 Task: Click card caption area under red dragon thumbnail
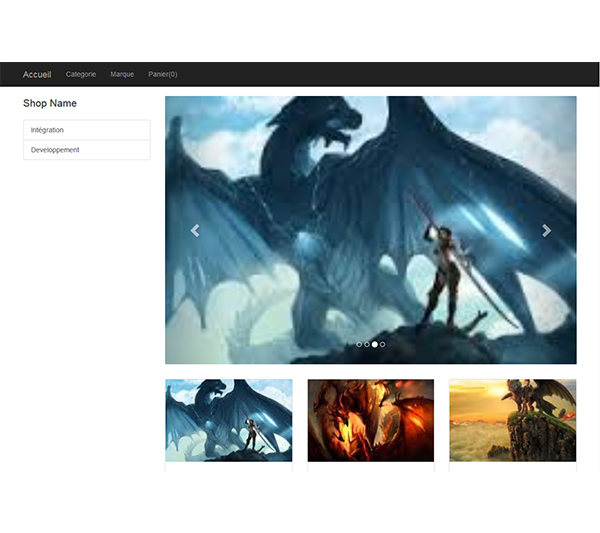[370, 466]
